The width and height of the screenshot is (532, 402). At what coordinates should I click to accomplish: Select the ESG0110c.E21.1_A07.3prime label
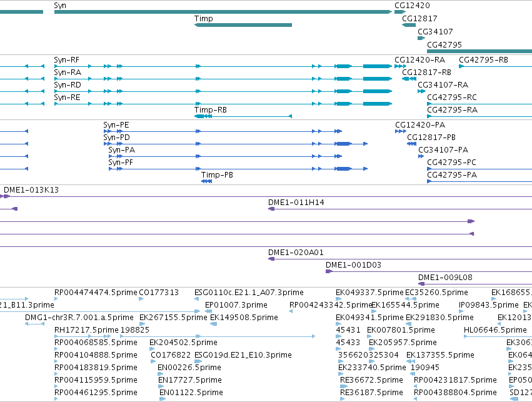(x=249, y=293)
